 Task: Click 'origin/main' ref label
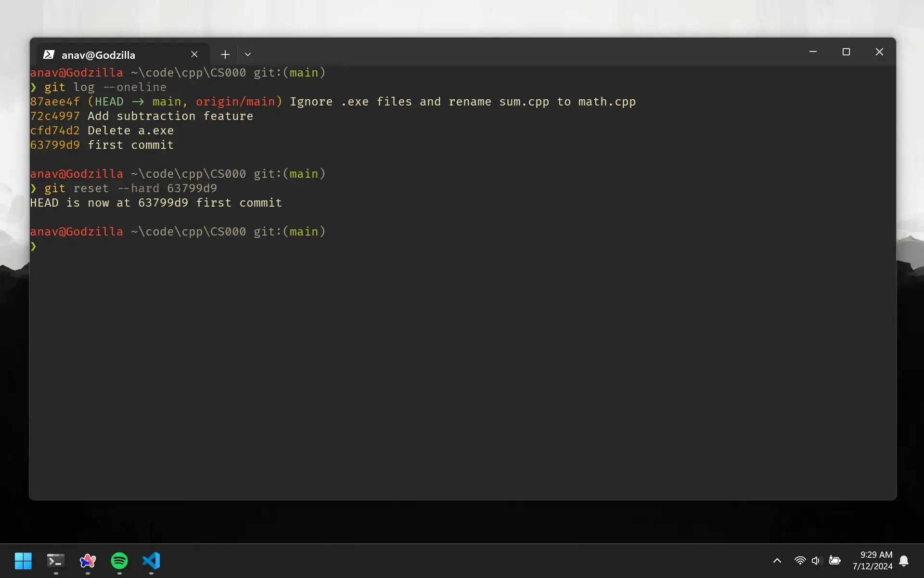[x=235, y=102]
